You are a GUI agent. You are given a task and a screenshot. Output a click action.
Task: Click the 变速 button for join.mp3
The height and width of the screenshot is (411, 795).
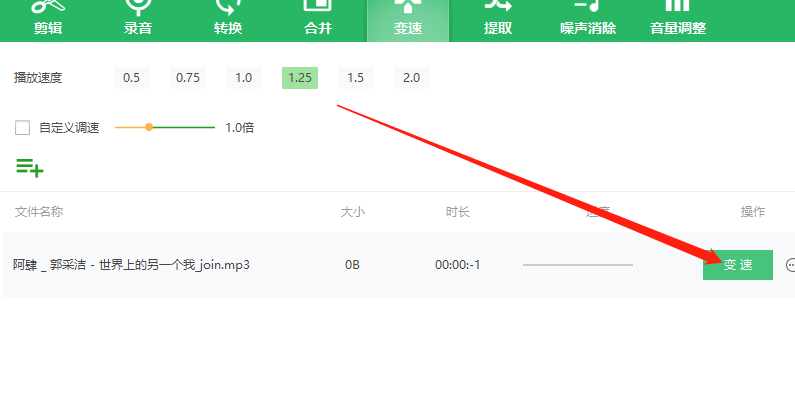(x=738, y=265)
